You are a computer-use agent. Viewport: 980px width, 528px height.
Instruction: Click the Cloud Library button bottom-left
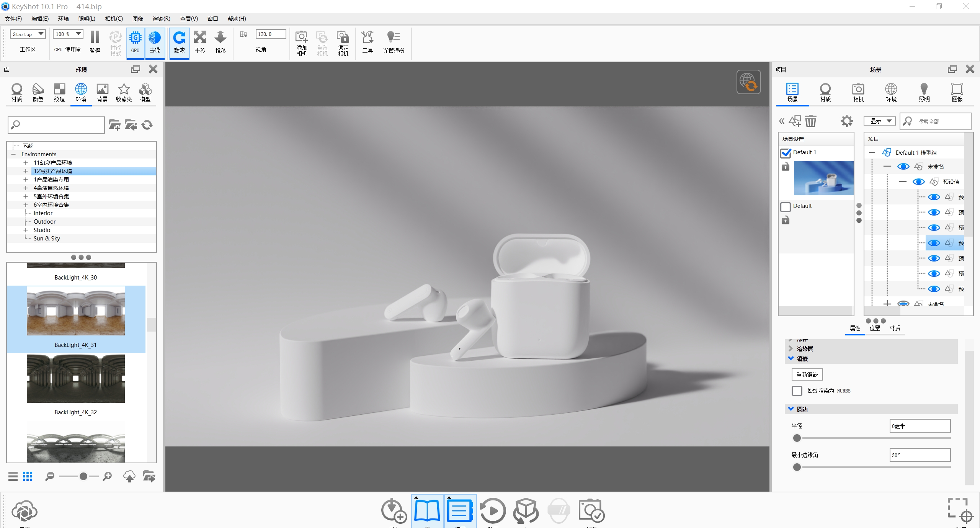click(x=24, y=511)
